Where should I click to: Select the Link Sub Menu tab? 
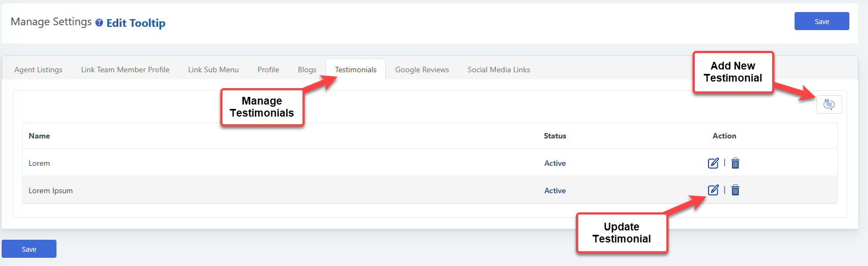(x=213, y=70)
